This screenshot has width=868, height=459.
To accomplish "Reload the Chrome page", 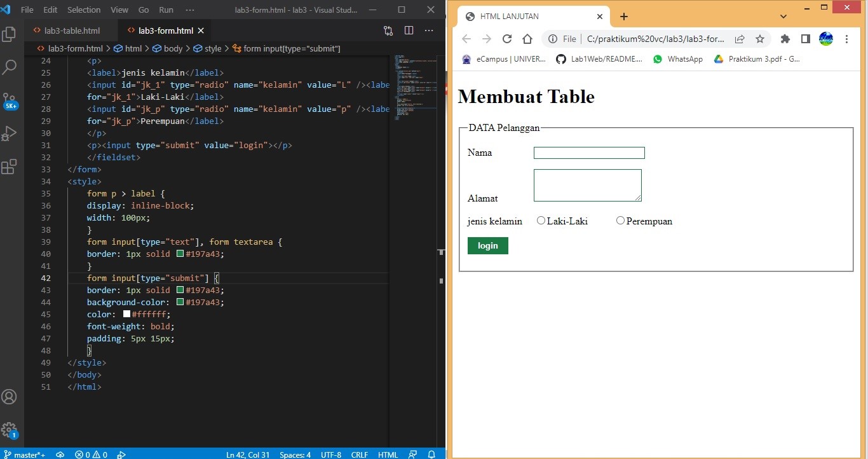I will pyautogui.click(x=507, y=39).
